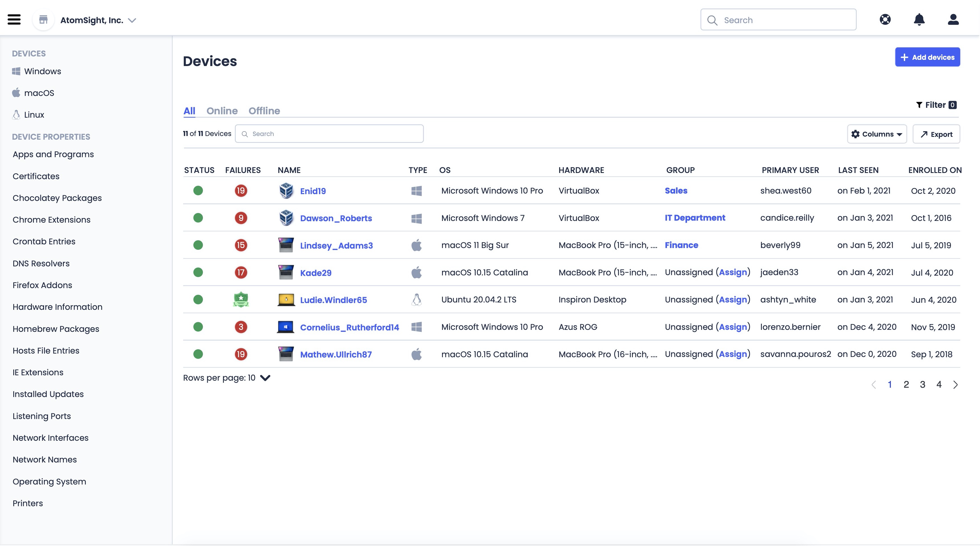Go to next page with the right arrow
This screenshot has height=546, width=980.
(x=955, y=384)
